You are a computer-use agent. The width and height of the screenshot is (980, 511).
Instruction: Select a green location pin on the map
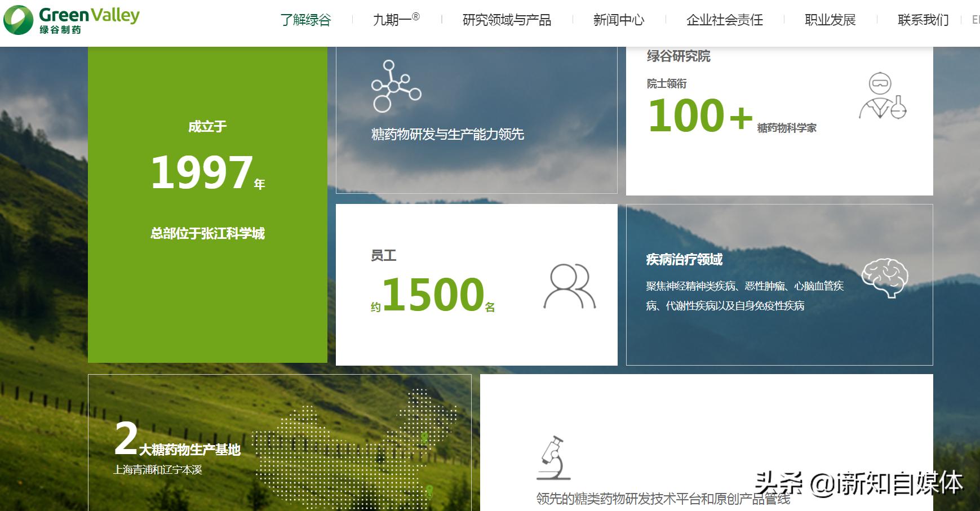click(x=424, y=438)
